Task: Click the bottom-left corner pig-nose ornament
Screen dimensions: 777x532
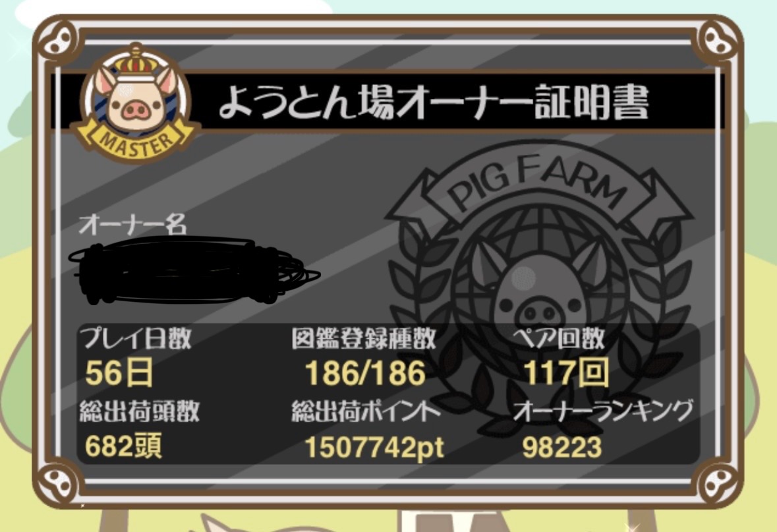Action: 58,483
